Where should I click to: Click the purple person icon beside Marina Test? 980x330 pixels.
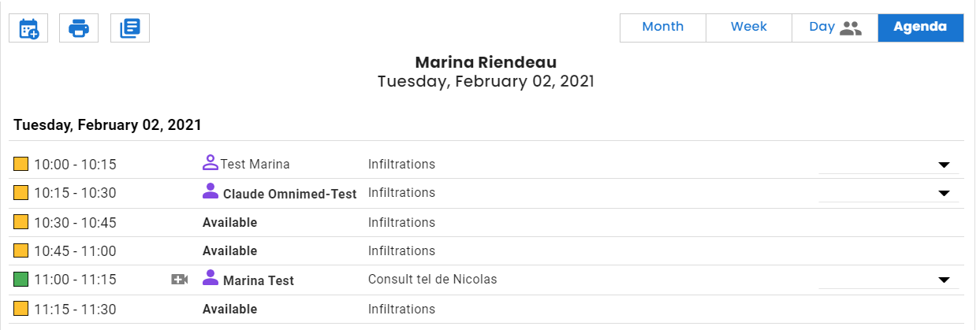210,277
